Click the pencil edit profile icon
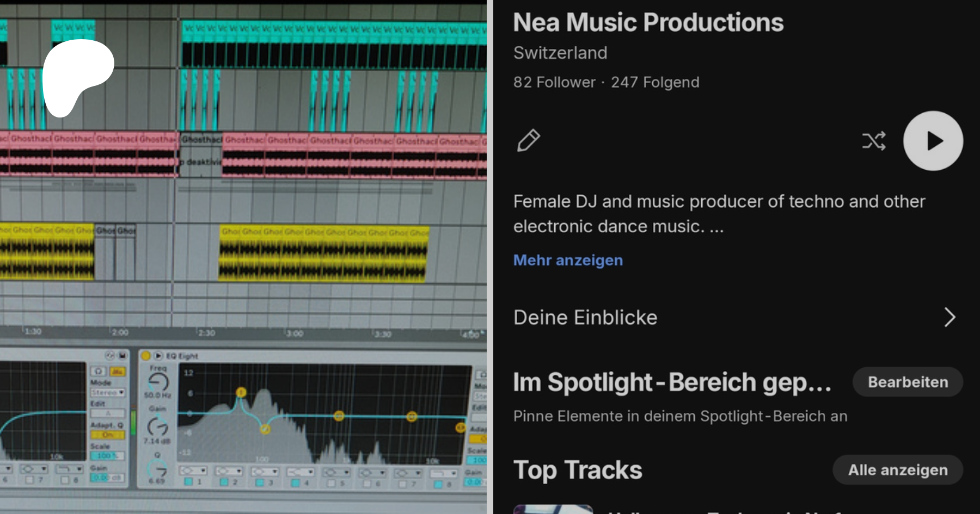The width and height of the screenshot is (980, 514). pos(528,140)
